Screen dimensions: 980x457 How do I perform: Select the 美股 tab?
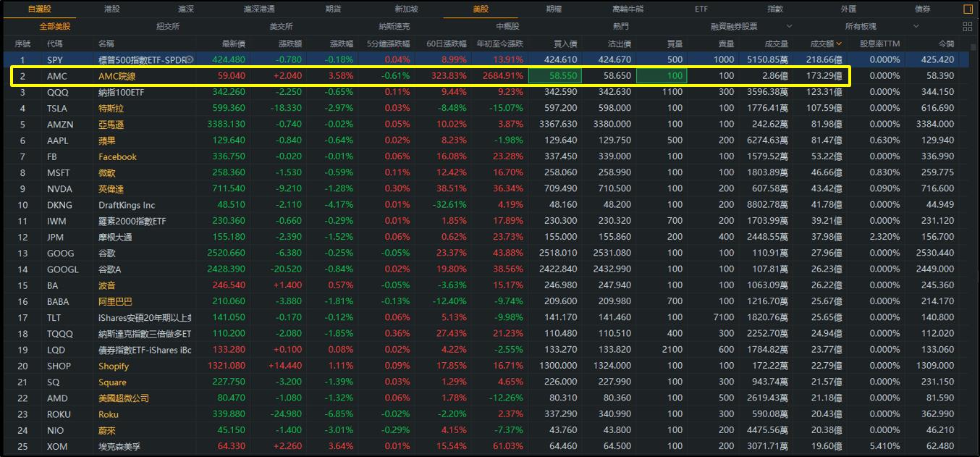coord(481,9)
